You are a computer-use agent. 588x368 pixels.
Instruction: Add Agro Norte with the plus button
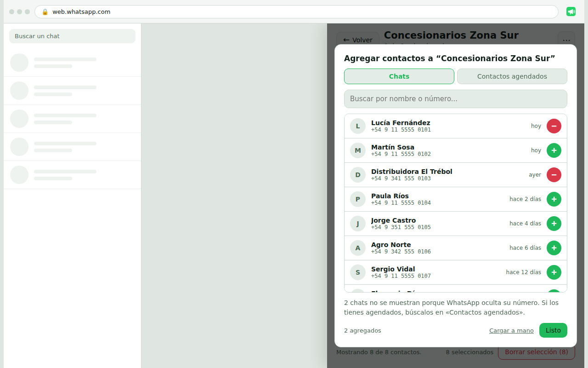[554, 248]
